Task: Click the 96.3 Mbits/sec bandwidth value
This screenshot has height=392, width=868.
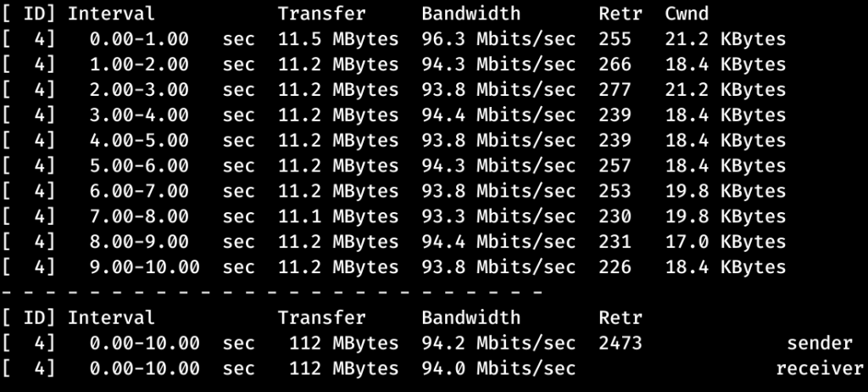Action: [x=498, y=39]
